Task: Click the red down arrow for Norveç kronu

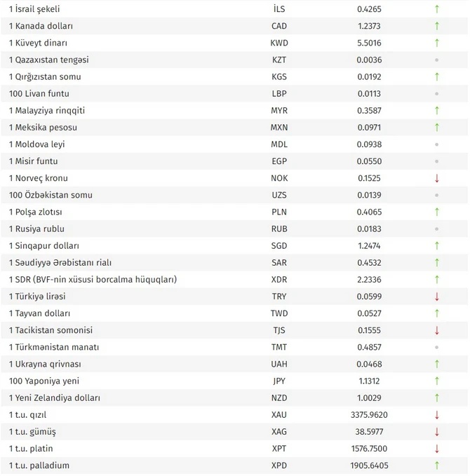Action: [437, 178]
